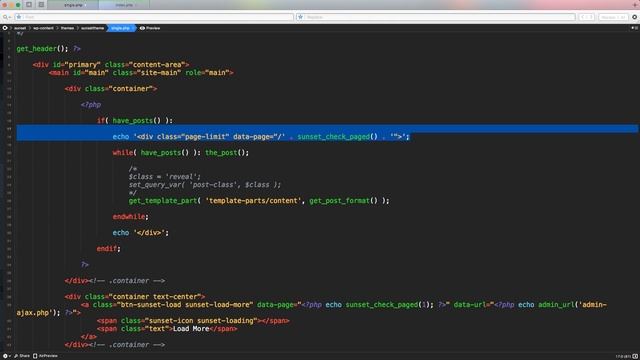This screenshot has height=360, width=640.
Task: Click the Replace text field
Action: [436, 17]
